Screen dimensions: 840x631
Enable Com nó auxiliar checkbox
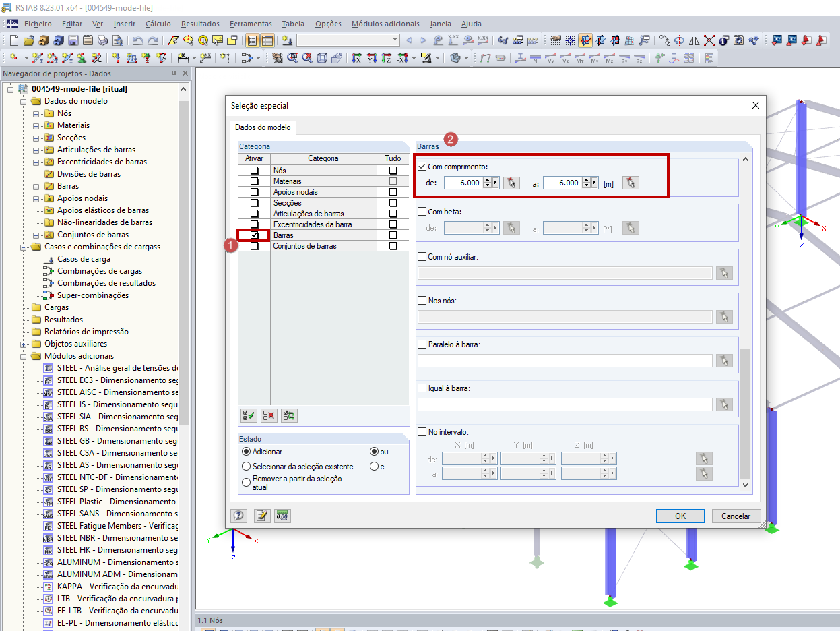(x=422, y=257)
